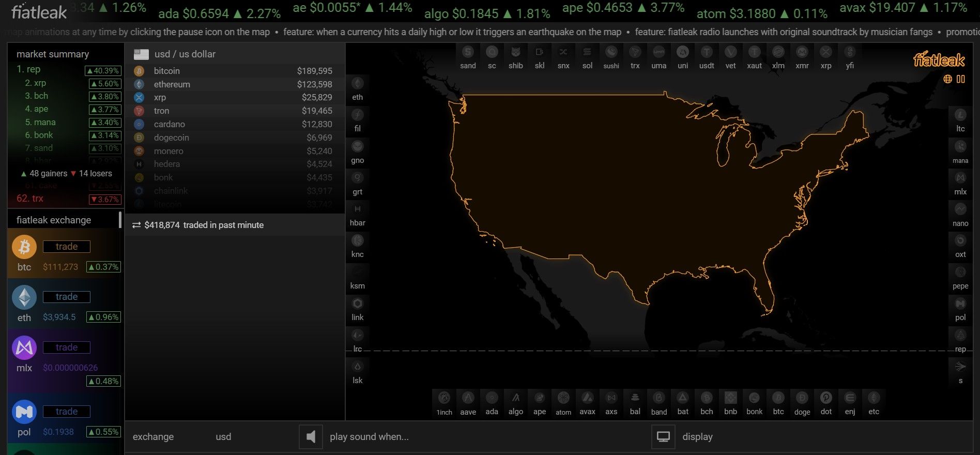Expand the exchange selector
Screen dimensions: 980x455
pos(153,437)
